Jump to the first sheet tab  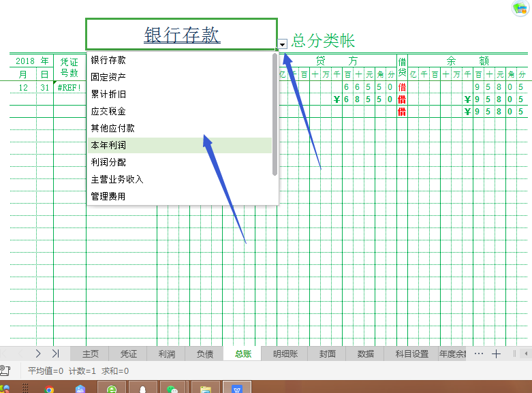[x=3, y=353]
